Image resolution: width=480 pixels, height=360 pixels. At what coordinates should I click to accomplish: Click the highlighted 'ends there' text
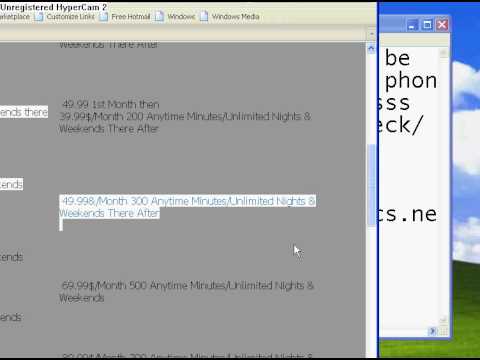tap(24, 112)
